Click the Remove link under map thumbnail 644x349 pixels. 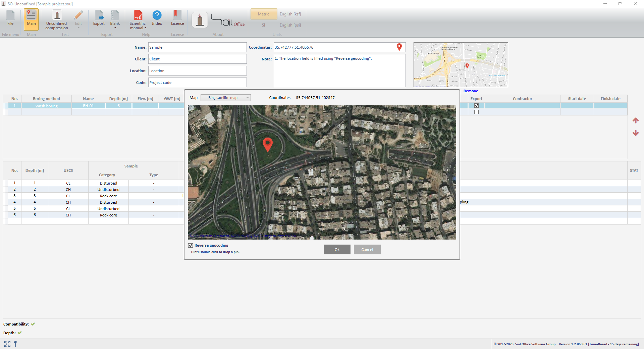[x=471, y=91]
